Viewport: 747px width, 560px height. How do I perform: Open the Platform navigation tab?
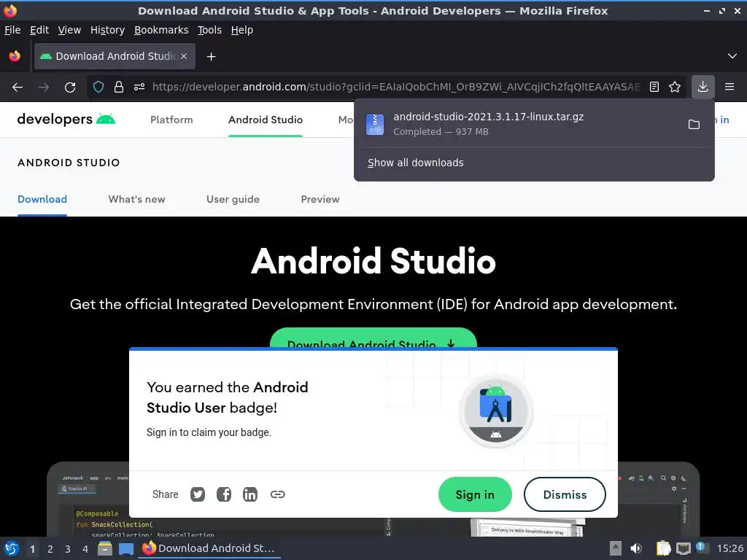(171, 120)
